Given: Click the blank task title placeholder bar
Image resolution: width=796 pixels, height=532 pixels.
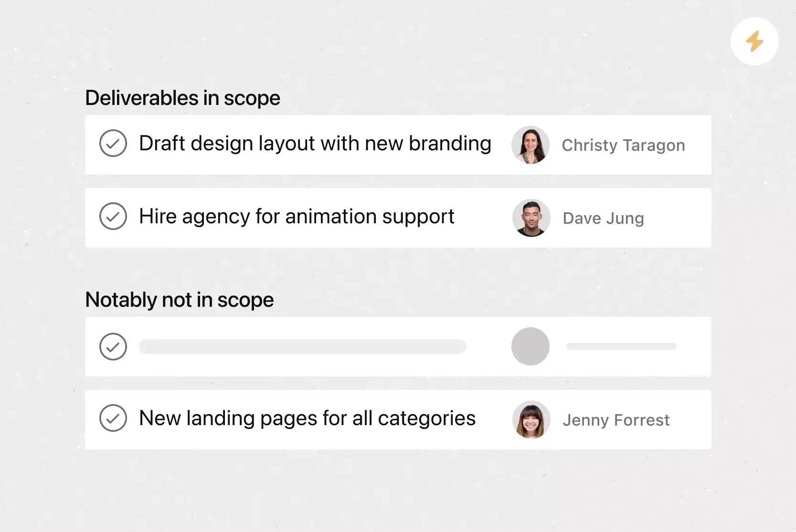Looking at the screenshot, I should [302, 347].
